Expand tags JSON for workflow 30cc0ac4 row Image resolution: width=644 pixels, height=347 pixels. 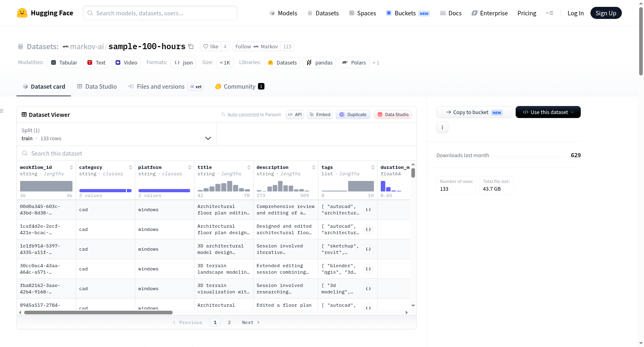[x=368, y=269]
